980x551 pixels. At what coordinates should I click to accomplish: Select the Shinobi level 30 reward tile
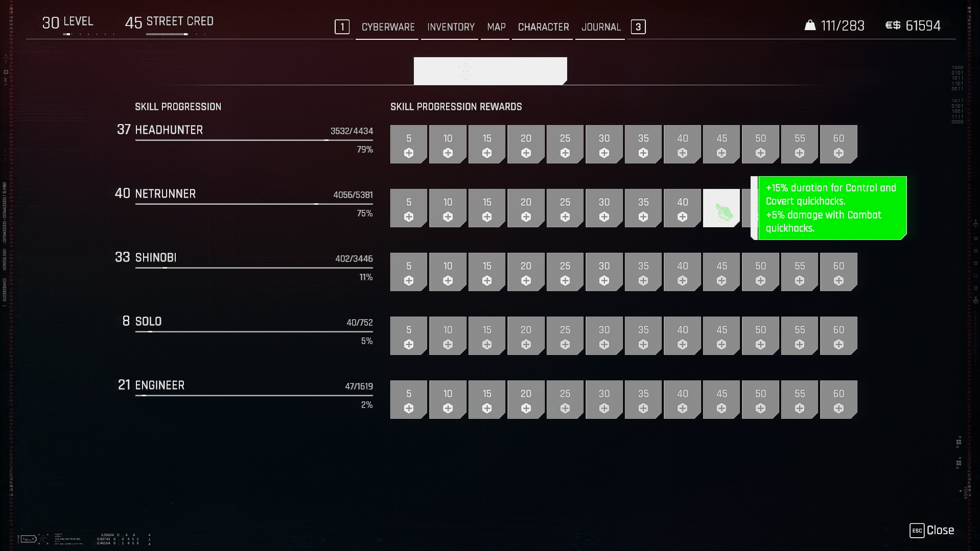pyautogui.click(x=604, y=272)
